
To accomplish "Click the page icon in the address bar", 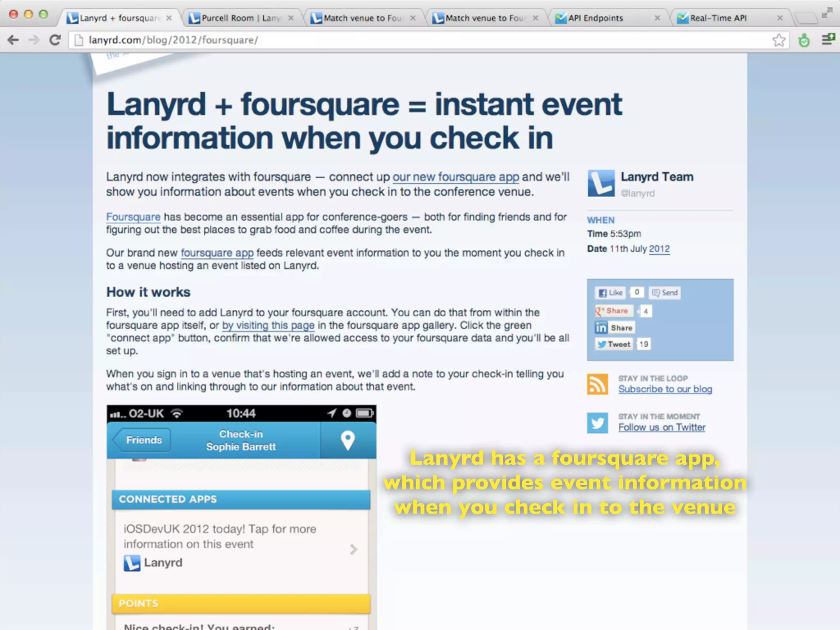I will pos(79,40).
